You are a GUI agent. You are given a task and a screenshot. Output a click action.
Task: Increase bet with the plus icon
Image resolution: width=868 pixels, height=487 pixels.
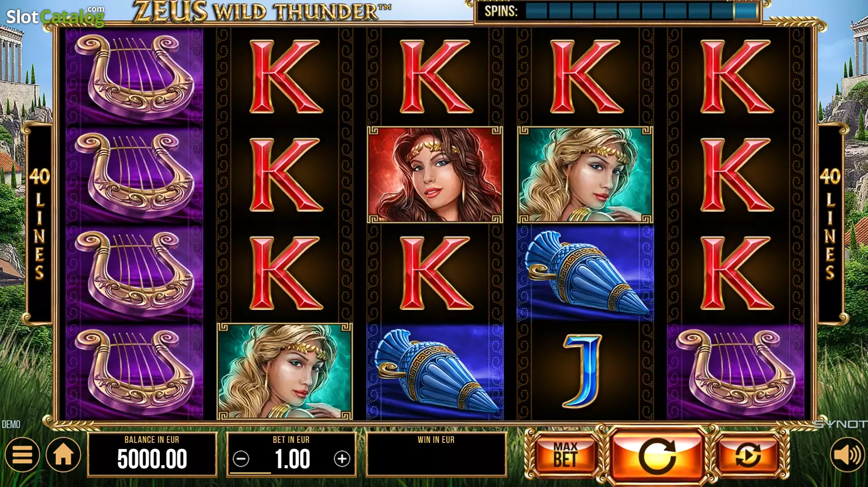(342, 459)
